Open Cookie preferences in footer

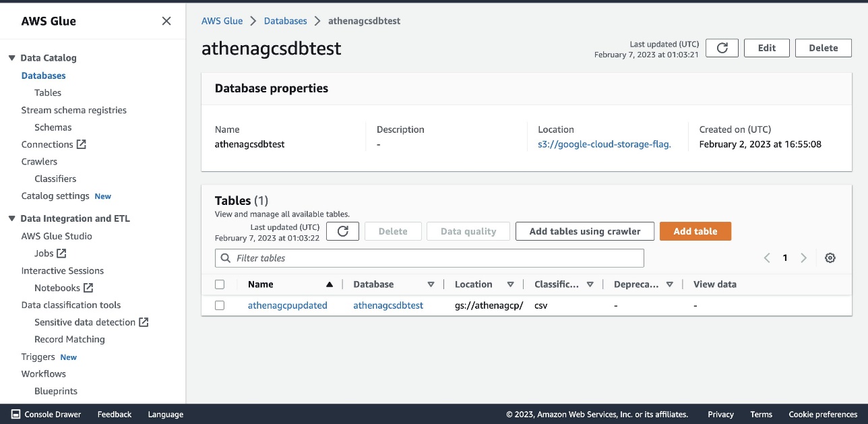click(823, 415)
